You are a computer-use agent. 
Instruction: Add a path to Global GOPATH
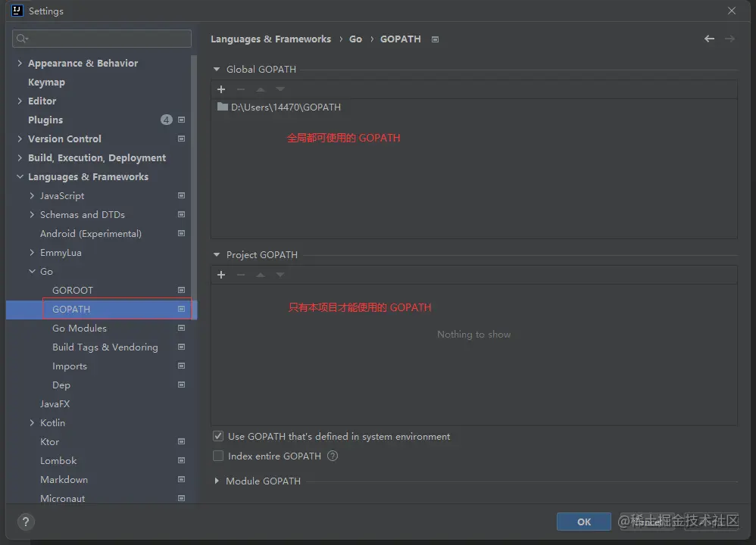pos(221,89)
